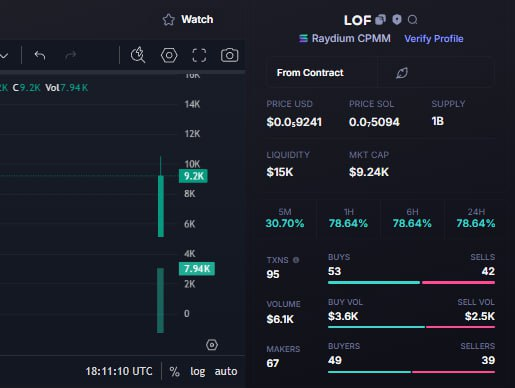This screenshot has height=388, width=515.
Task: Open the LOF security shield check
Action: [397, 20]
